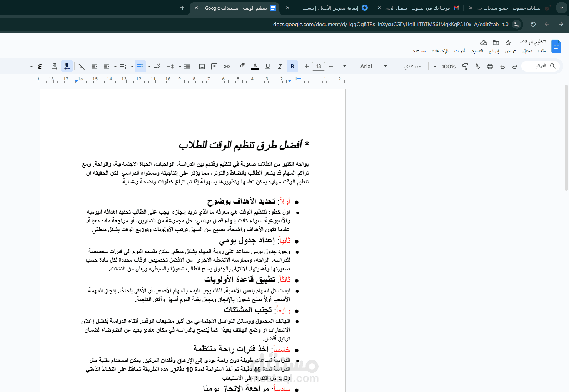Open the تعديل menu
569x392 pixels.
pos(527,51)
